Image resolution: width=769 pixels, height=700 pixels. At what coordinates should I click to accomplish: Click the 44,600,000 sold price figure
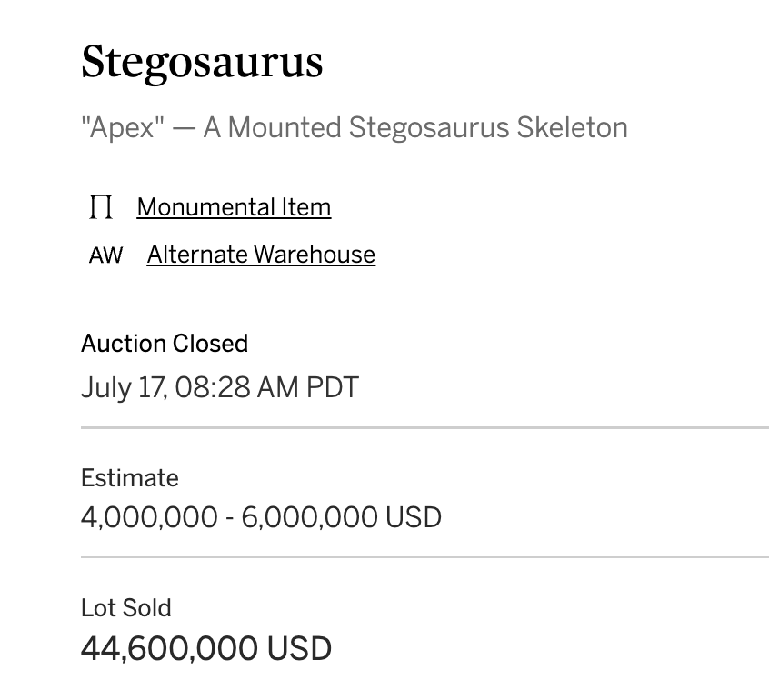(169, 648)
